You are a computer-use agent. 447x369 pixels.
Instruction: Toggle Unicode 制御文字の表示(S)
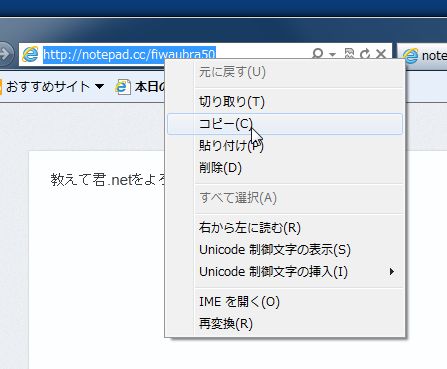coord(285,250)
